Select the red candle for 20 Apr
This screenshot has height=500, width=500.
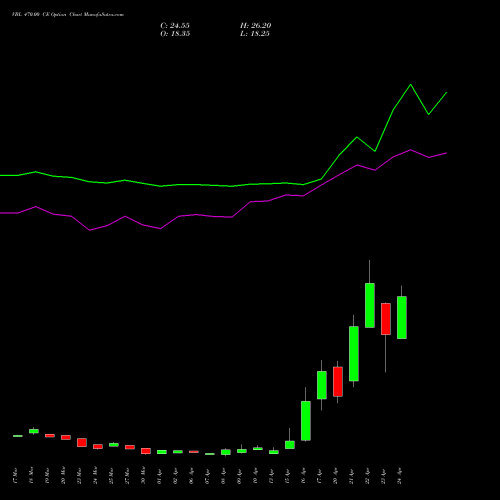tap(338, 382)
